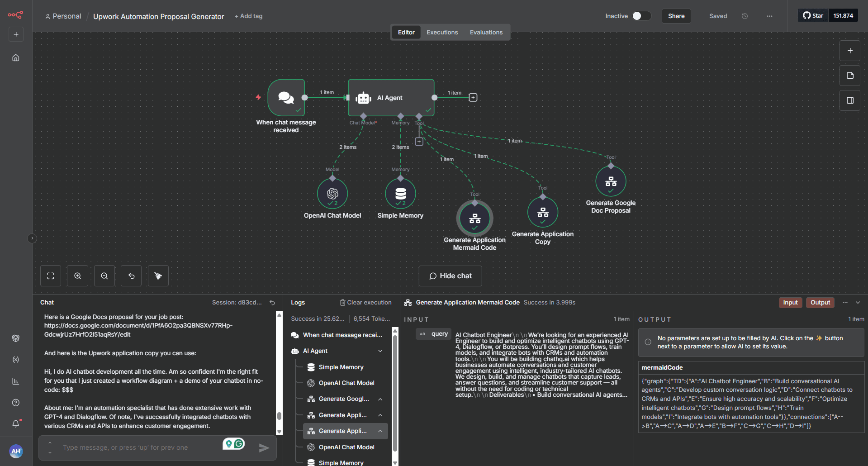Click Hide chat button

[x=450, y=276]
